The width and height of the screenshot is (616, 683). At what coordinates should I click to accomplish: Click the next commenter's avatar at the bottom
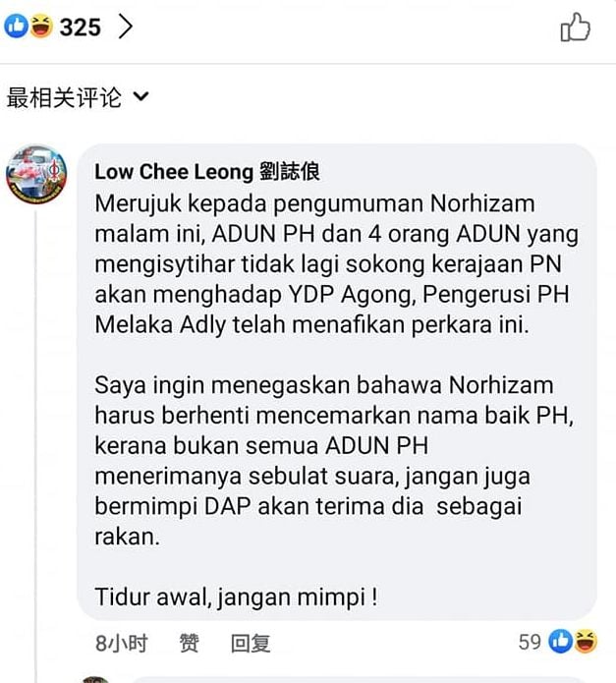point(95,679)
